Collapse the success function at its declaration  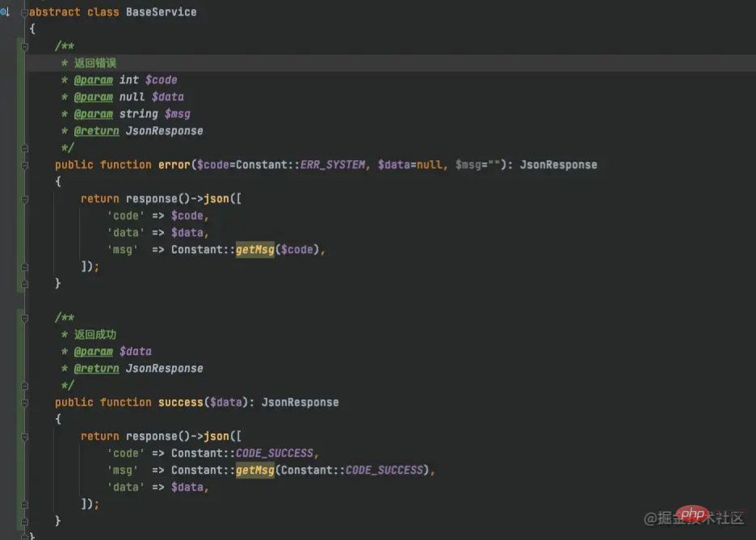[x=24, y=403]
